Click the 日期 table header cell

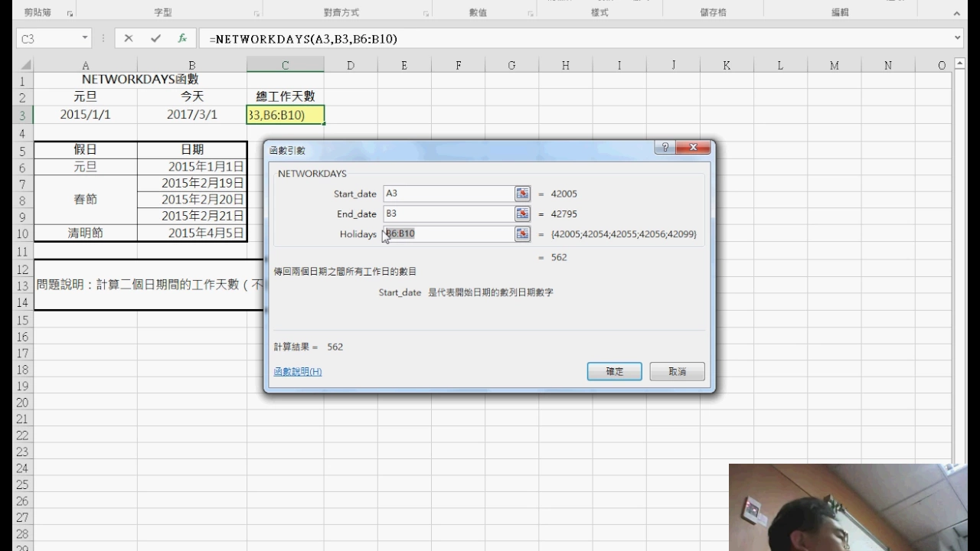[x=192, y=150]
